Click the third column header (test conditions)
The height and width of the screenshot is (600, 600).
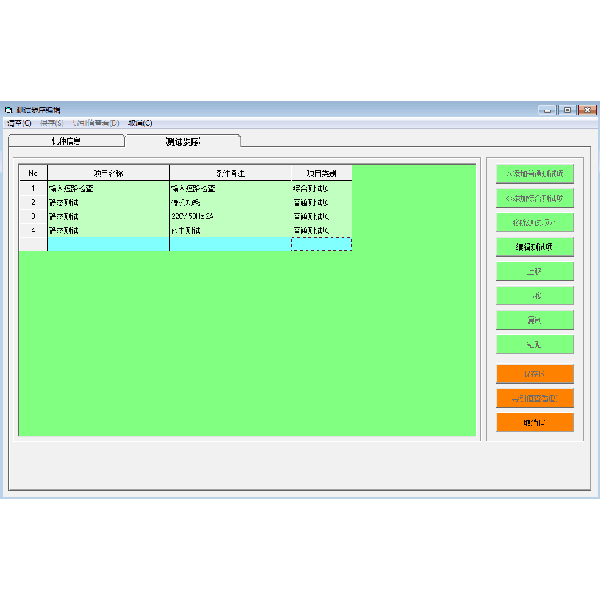[230, 173]
